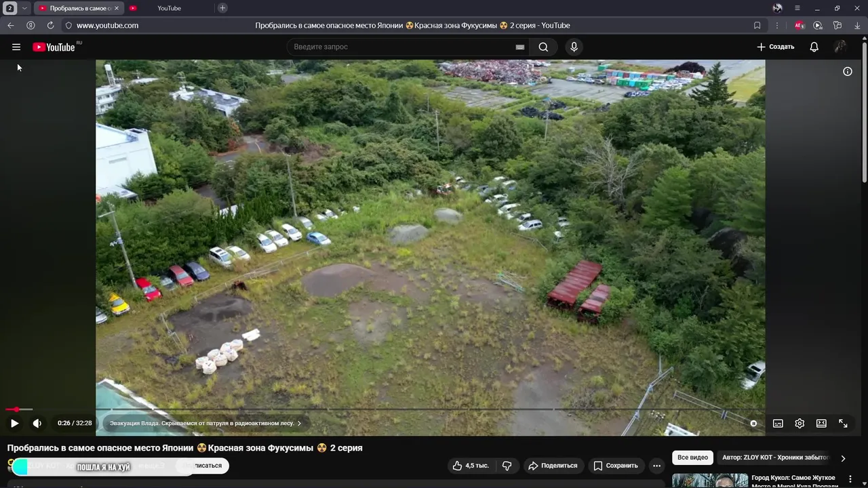
Task: Click the www.youtube.com address field
Action: point(107,25)
